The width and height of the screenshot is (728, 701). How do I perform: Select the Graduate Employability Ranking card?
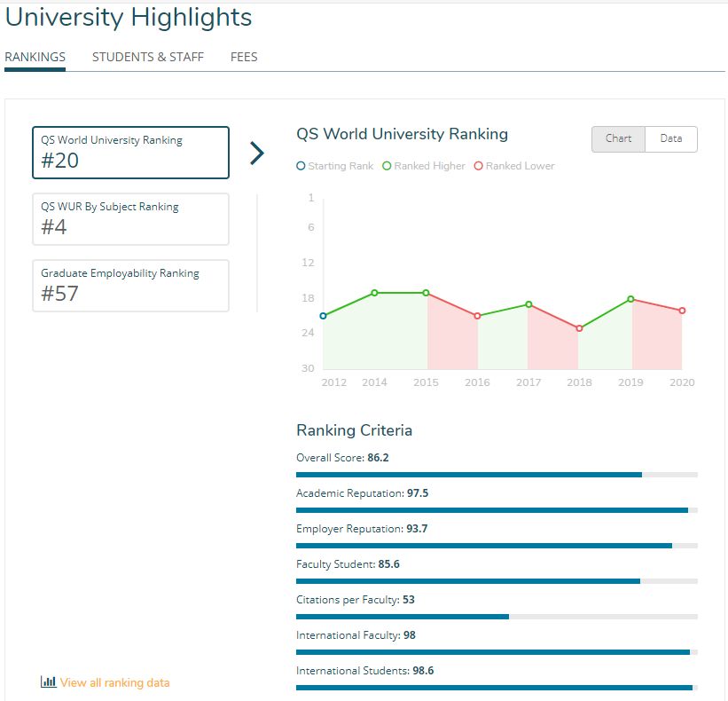pos(130,285)
